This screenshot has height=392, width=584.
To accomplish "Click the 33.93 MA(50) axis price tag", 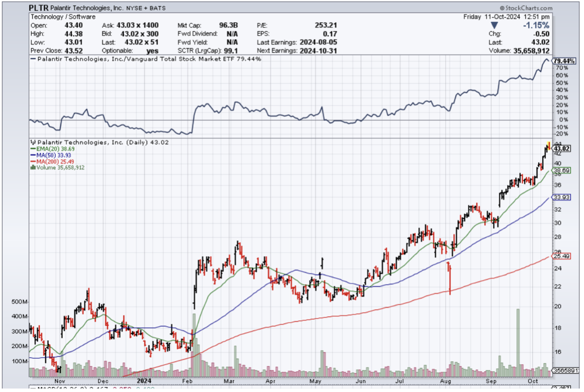I will 561,197.
